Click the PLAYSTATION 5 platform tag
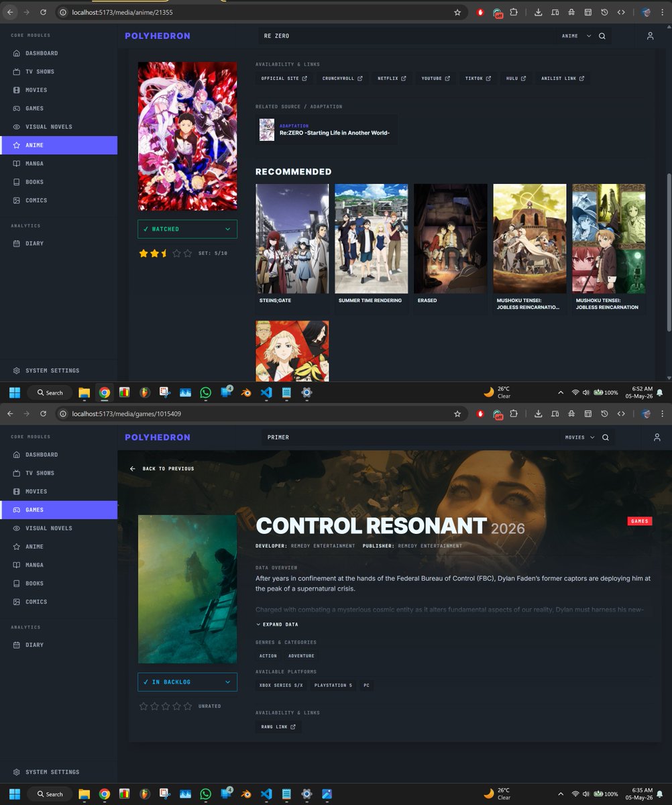 click(x=333, y=686)
